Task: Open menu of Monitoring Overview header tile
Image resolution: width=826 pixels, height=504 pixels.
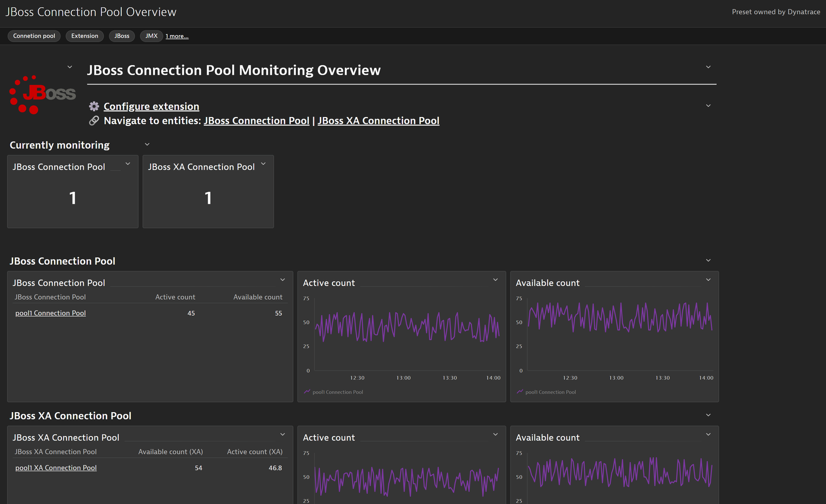Action: (708, 67)
